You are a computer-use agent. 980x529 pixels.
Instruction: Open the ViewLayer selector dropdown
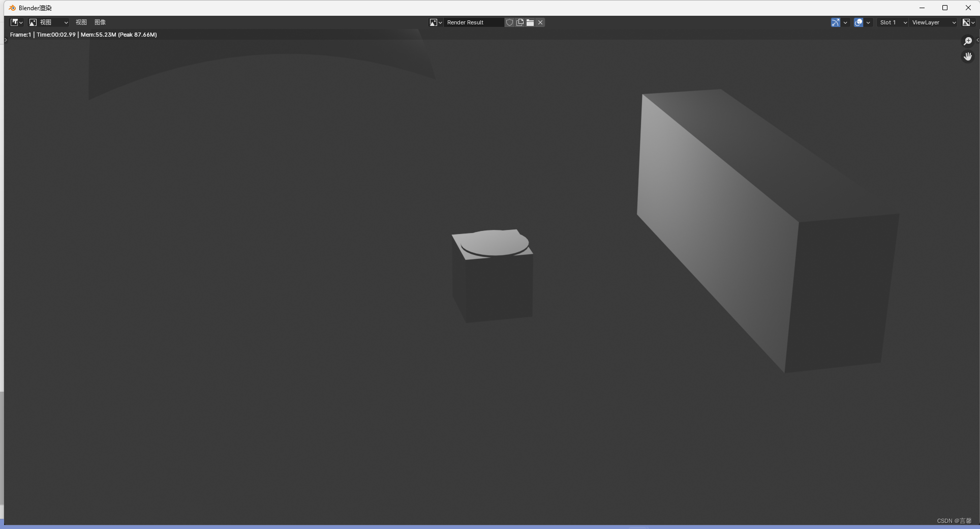pyautogui.click(x=933, y=22)
